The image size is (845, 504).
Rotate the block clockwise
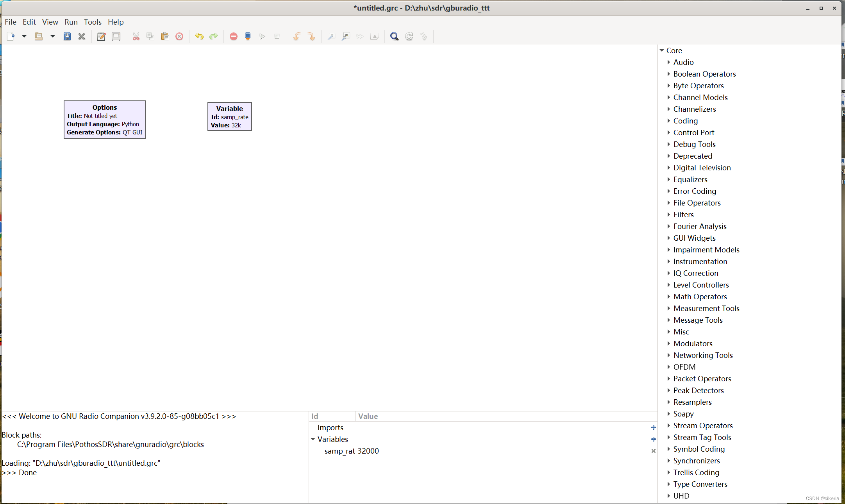tap(312, 36)
